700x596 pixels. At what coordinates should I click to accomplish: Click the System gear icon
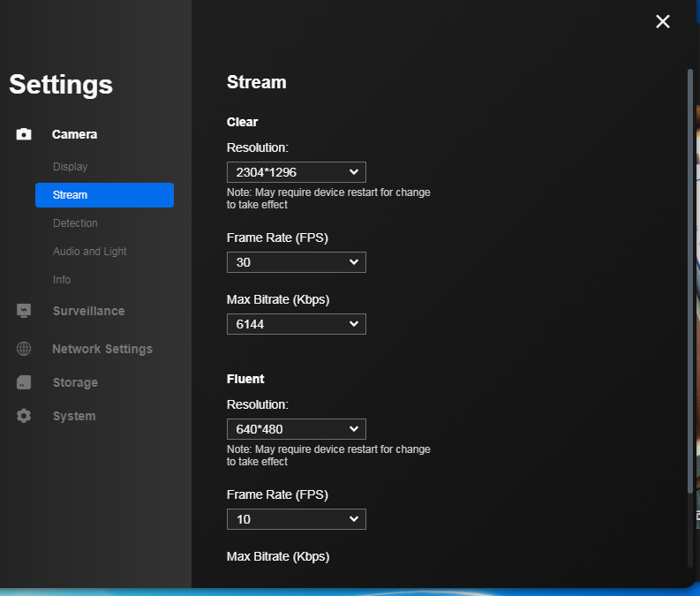click(24, 416)
